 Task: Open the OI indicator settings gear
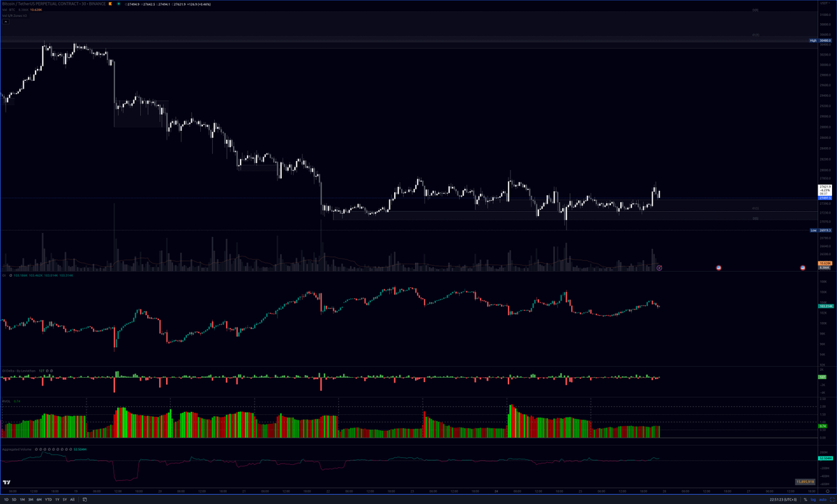(11, 276)
